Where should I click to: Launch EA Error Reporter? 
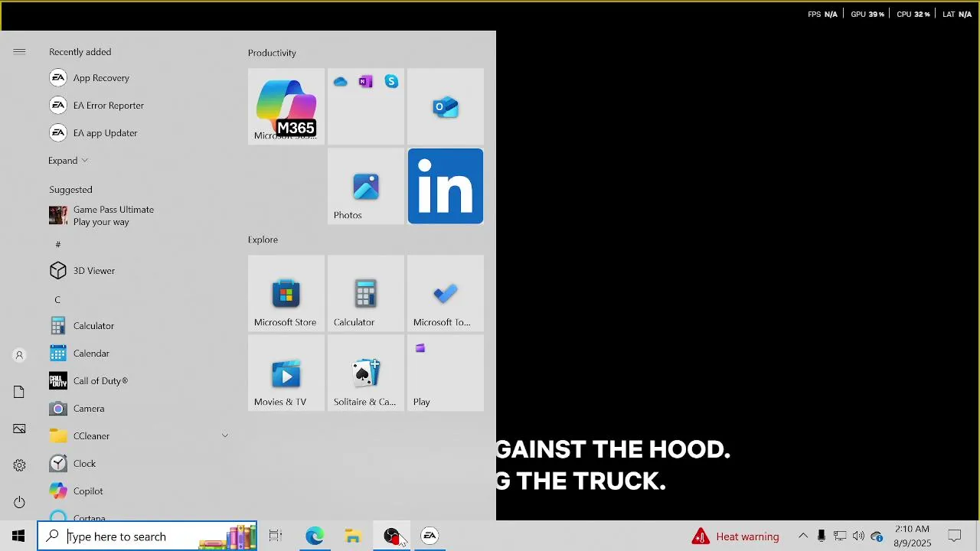click(138, 106)
